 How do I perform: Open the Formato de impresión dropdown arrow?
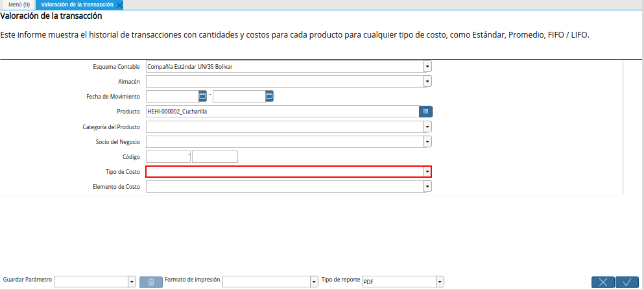coord(315,282)
